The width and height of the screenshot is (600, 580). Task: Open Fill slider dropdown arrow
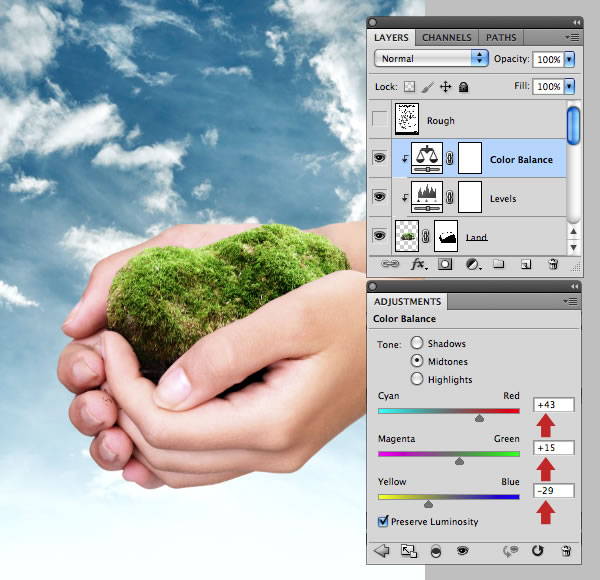tap(569, 86)
